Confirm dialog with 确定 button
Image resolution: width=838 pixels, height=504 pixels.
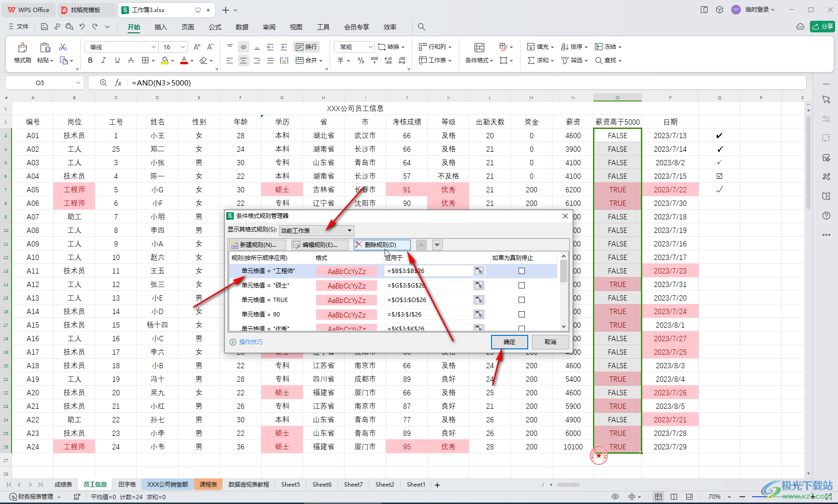(x=509, y=342)
